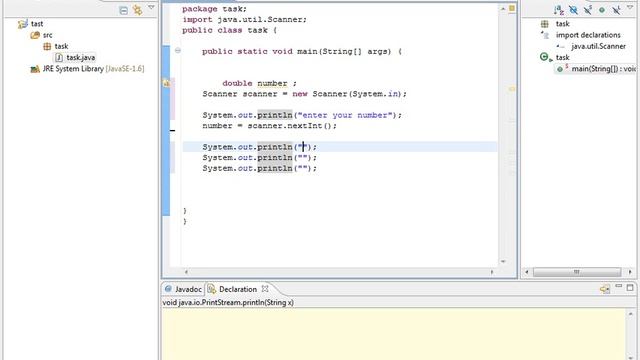Collapse main method with fold toggle
Screen dimensions: 640x360
[x=178, y=51]
